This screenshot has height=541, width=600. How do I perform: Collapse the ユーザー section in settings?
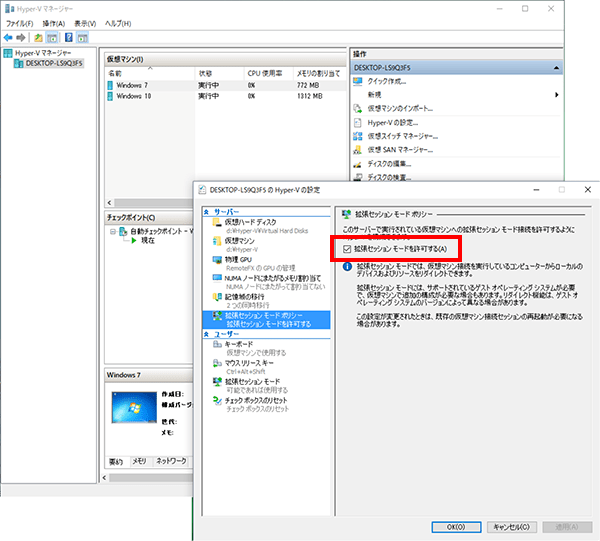coord(206,334)
